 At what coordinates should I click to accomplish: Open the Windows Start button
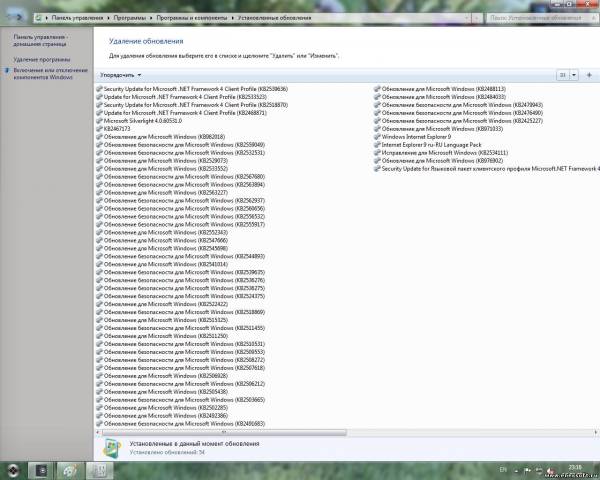click(13, 470)
